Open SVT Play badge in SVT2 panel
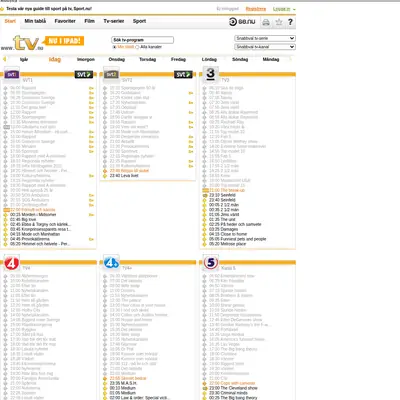 coord(183,74)
